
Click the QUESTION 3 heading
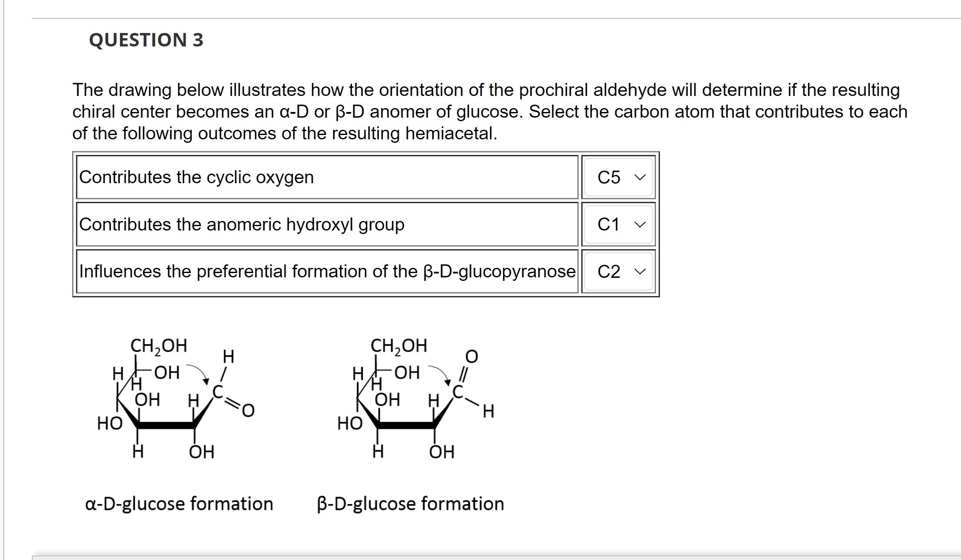pos(146,40)
